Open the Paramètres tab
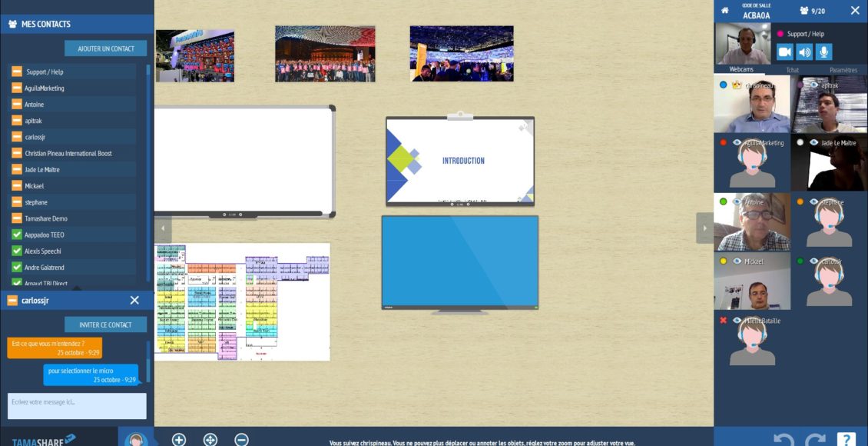The image size is (868, 446). pos(843,70)
